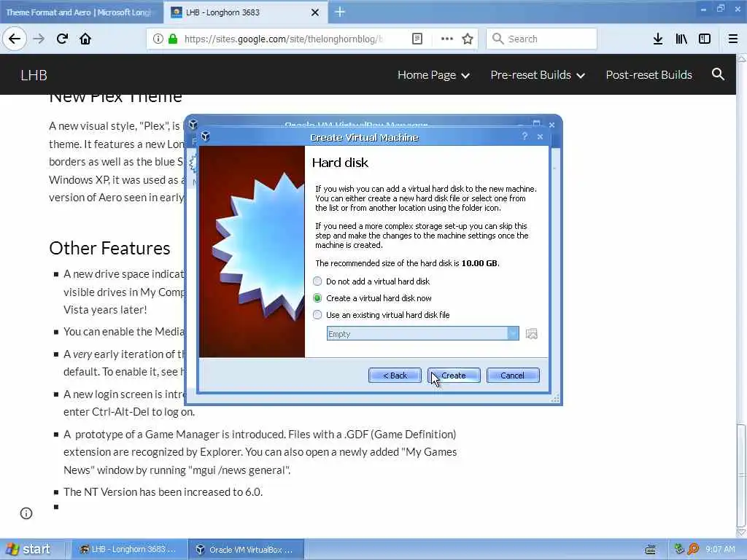747x560 pixels.
Task: Open the Firefox hamburger menu
Action: point(733,39)
